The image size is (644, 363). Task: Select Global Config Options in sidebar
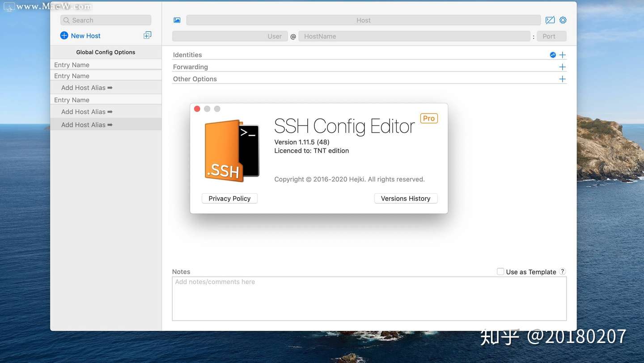pos(106,52)
